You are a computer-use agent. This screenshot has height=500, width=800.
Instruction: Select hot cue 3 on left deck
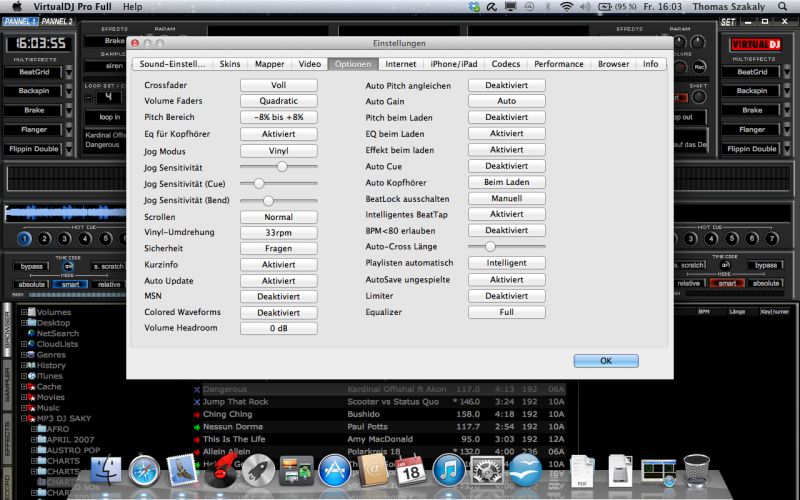(64, 238)
